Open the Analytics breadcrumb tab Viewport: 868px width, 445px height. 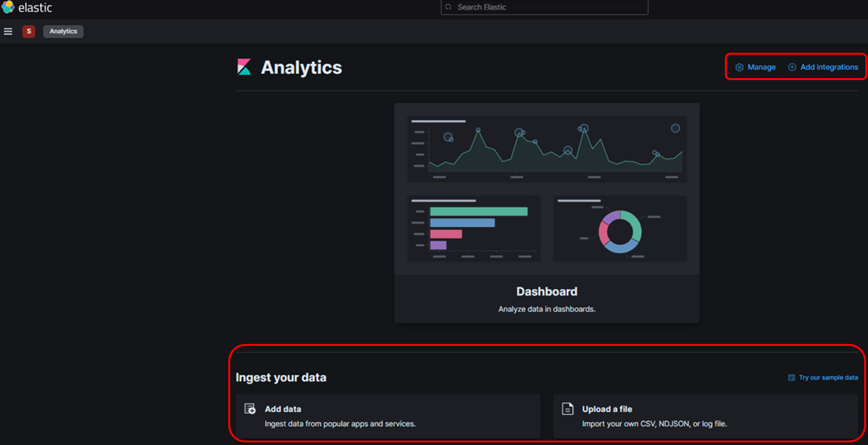63,31
